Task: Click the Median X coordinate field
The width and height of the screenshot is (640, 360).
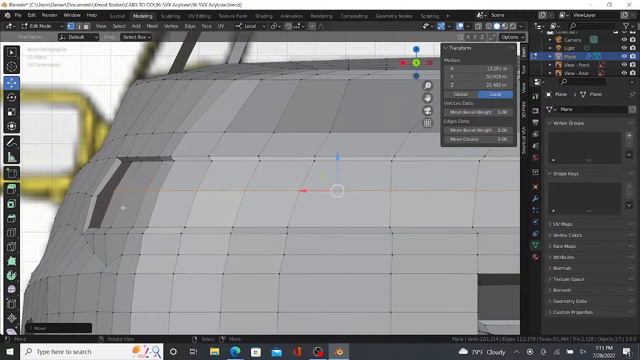Action: (x=478, y=69)
